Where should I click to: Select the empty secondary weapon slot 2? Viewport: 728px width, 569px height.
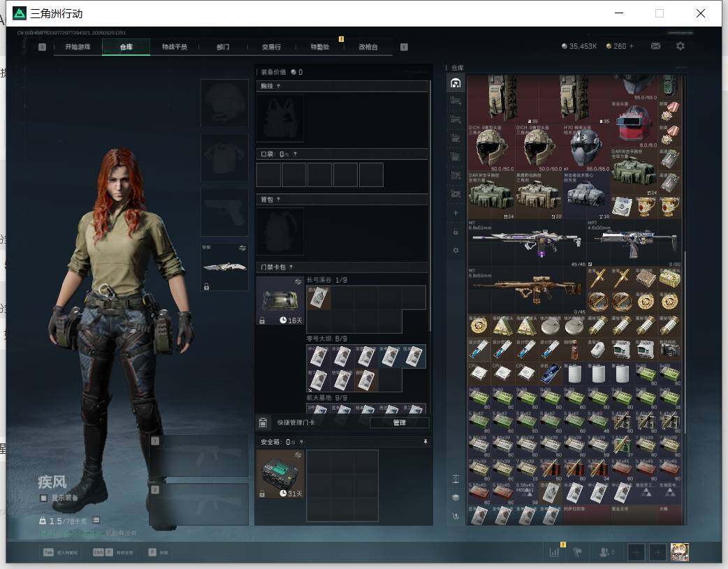[x=200, y=505]
